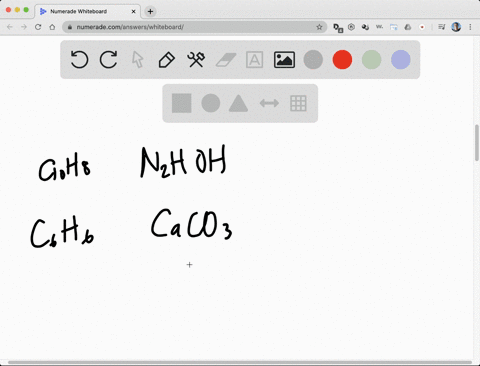
Task: Click the handwritten CaCO3 formula
Action: coord(191,223)
